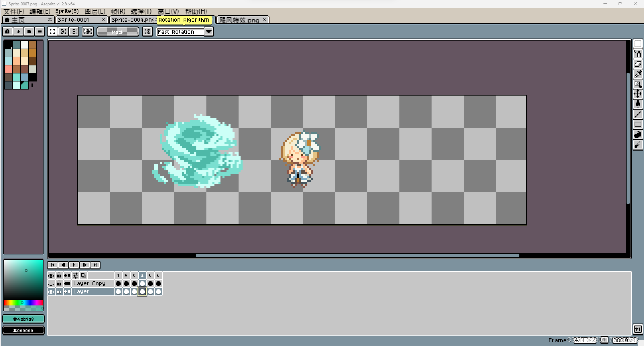Go to the previous frame
The width and height of the screenshot is (644, 346).
pyautogui.click(x=63, y=265)
